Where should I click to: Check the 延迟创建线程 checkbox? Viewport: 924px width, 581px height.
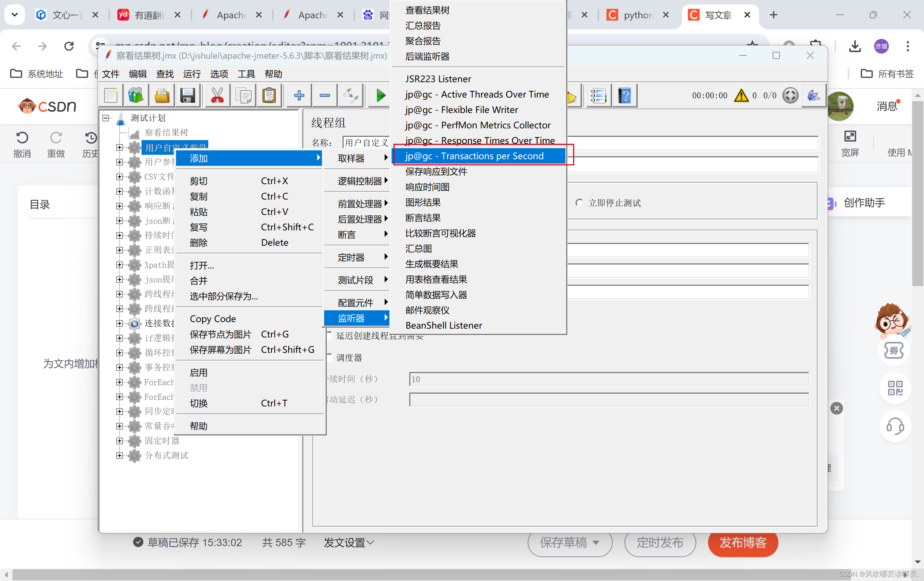[x=330, y=336]
